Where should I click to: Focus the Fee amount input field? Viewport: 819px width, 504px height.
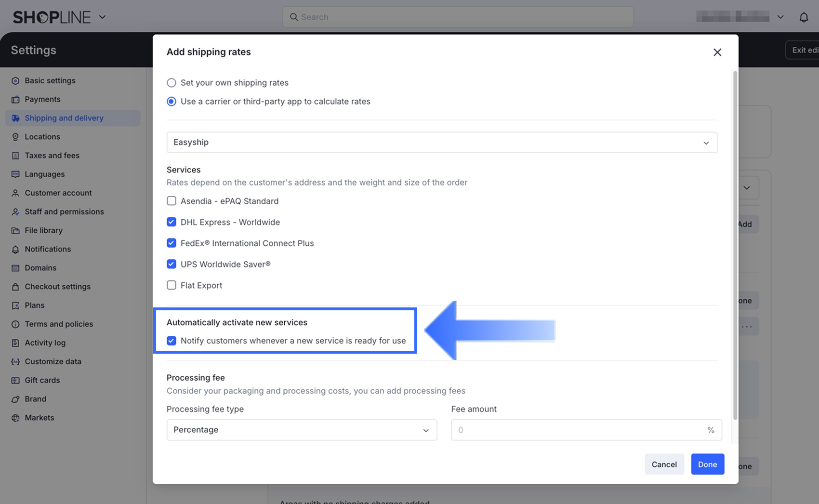pyautogui.click(x=578, y=430)
